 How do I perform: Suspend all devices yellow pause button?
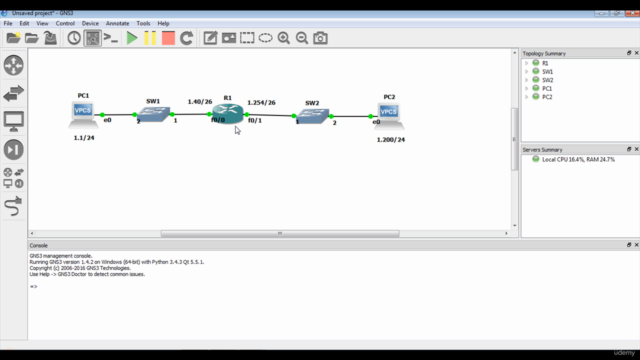coord(150,38)
